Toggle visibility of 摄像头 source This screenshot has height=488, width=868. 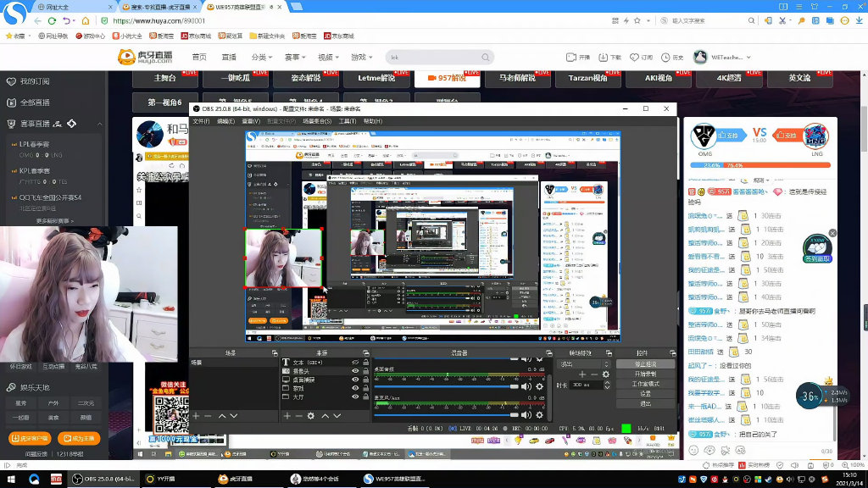pos(356,371)
